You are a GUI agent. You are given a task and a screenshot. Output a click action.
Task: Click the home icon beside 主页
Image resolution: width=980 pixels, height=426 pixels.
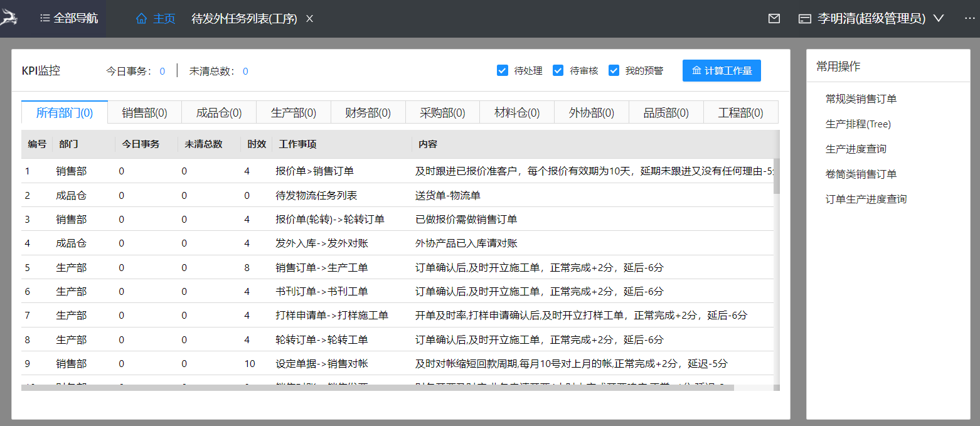[x=141, y=19]
